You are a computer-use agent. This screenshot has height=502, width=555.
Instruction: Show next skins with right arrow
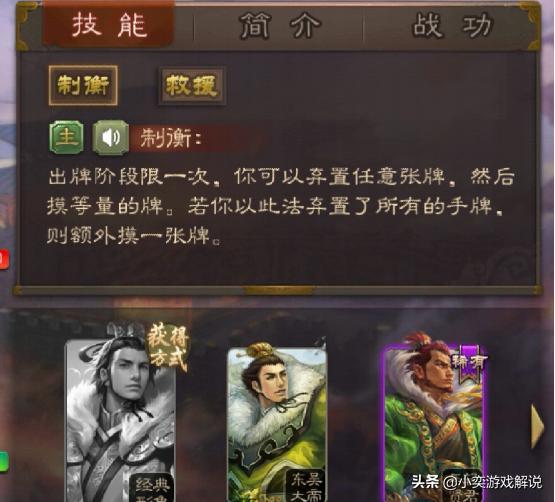pos(538,427)
